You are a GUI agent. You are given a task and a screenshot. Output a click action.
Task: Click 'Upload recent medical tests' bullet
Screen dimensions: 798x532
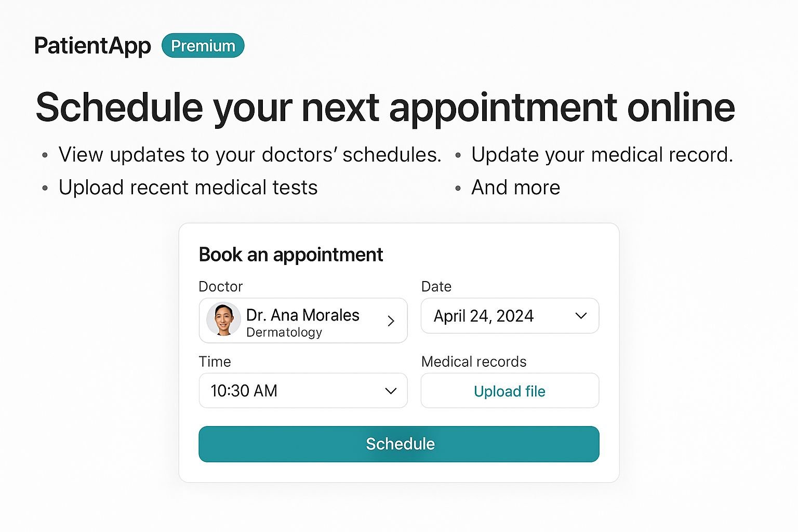point(188,188)
